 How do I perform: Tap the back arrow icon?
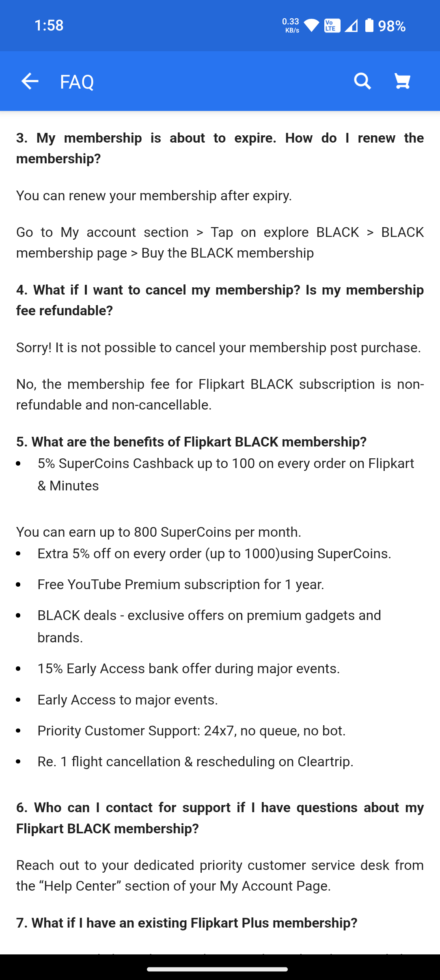click(x=30, y=81)
